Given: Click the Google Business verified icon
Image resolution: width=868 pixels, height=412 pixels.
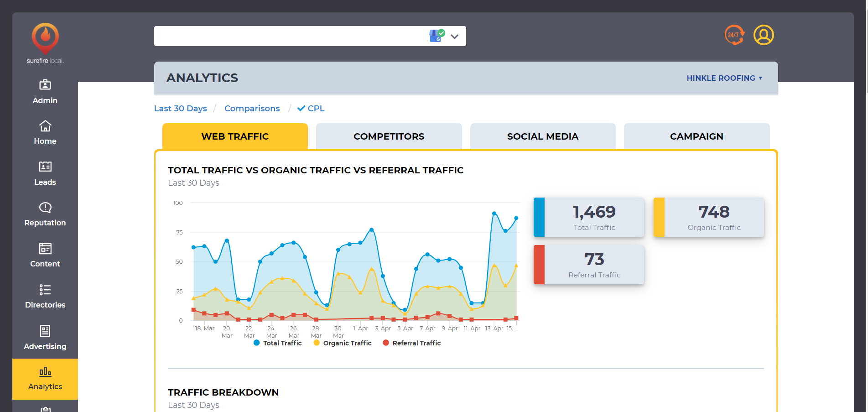Looking at the screenshot, I should click(437, 36).
